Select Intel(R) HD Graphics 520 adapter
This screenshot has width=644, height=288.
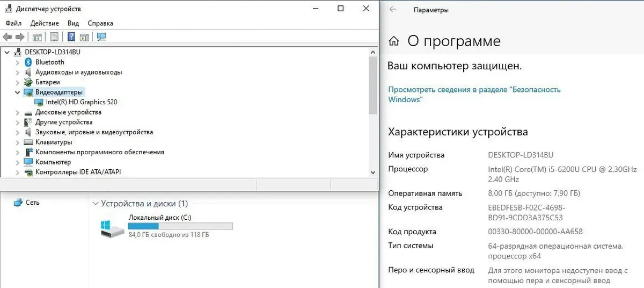[81, 102]
